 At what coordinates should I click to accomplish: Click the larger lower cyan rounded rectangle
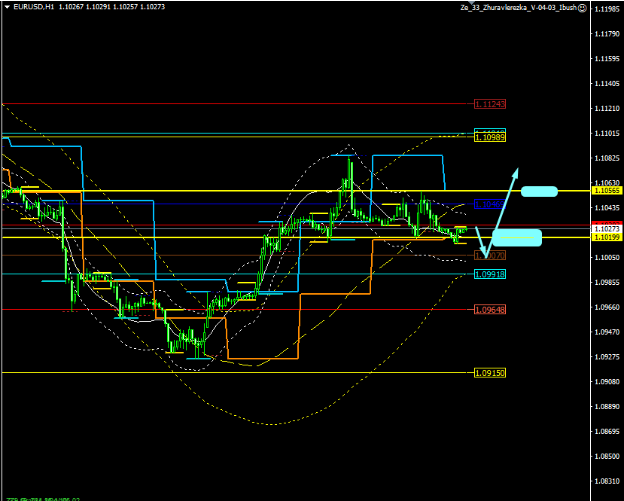click(x=517, y=237)
